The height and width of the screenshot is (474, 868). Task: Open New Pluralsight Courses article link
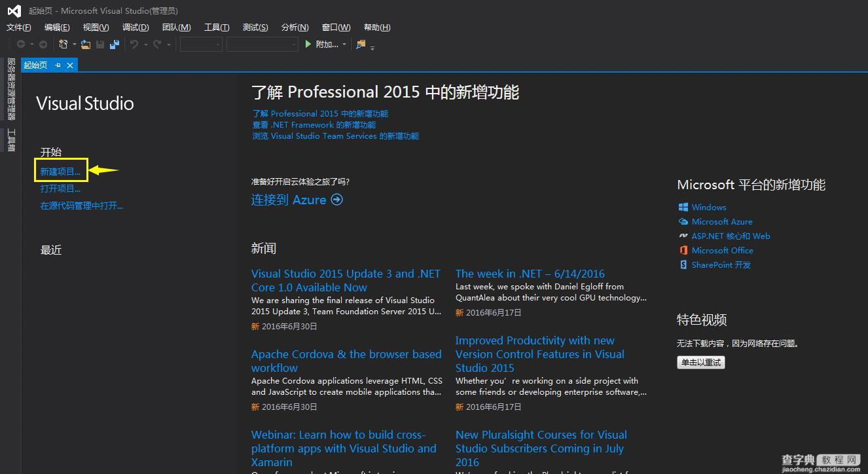pos(541,448)
